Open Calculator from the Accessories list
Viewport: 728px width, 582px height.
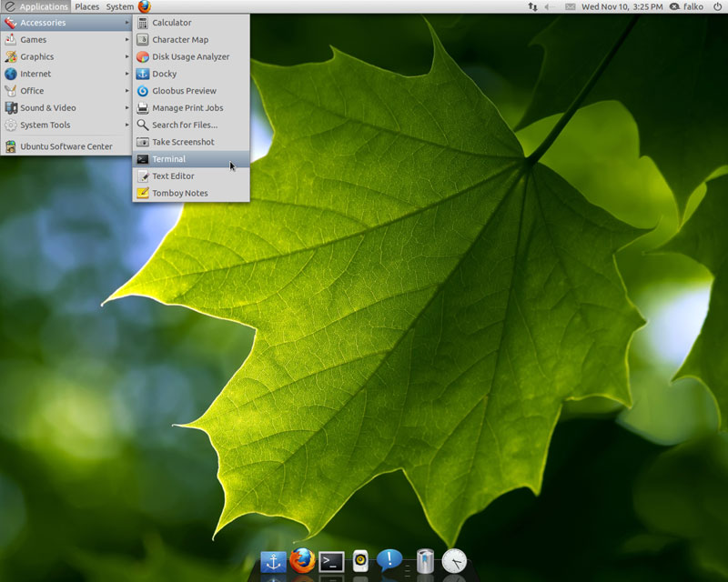(x=171, y=23)
